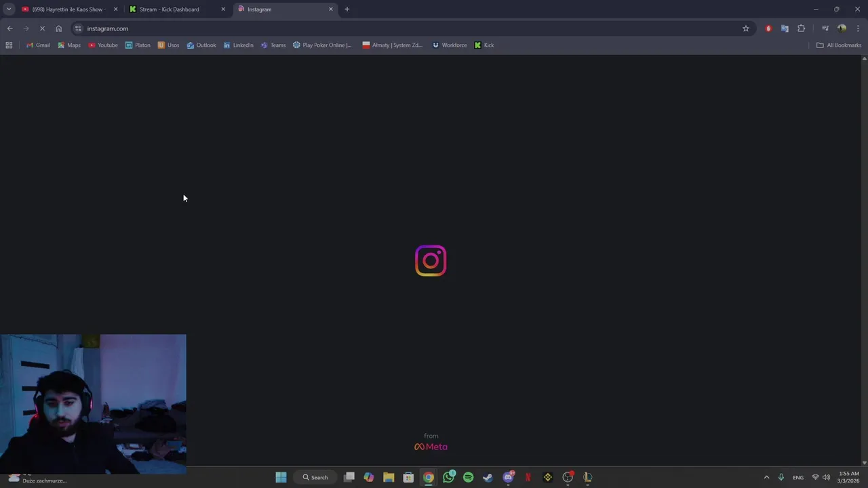868x488 pixels.
Task: Open a new browser tab
Action: coord(347,9)
